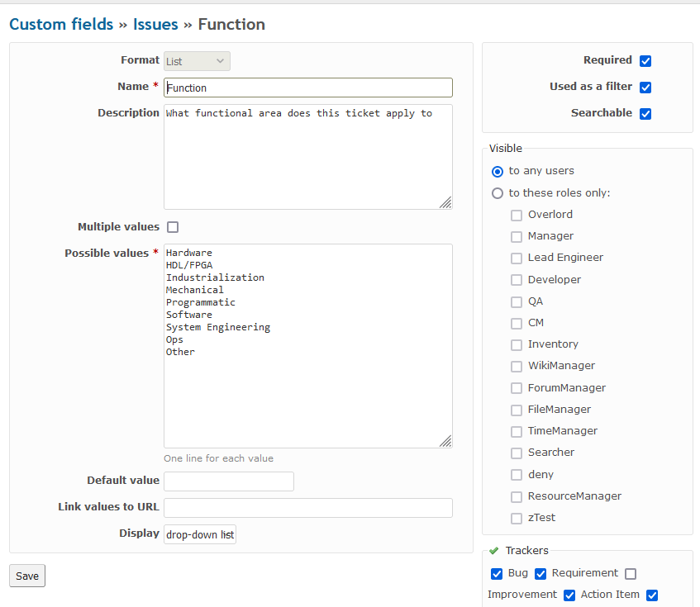
Task: Click the green checkmark beside Trackers
Action: [x=493, y=551]
